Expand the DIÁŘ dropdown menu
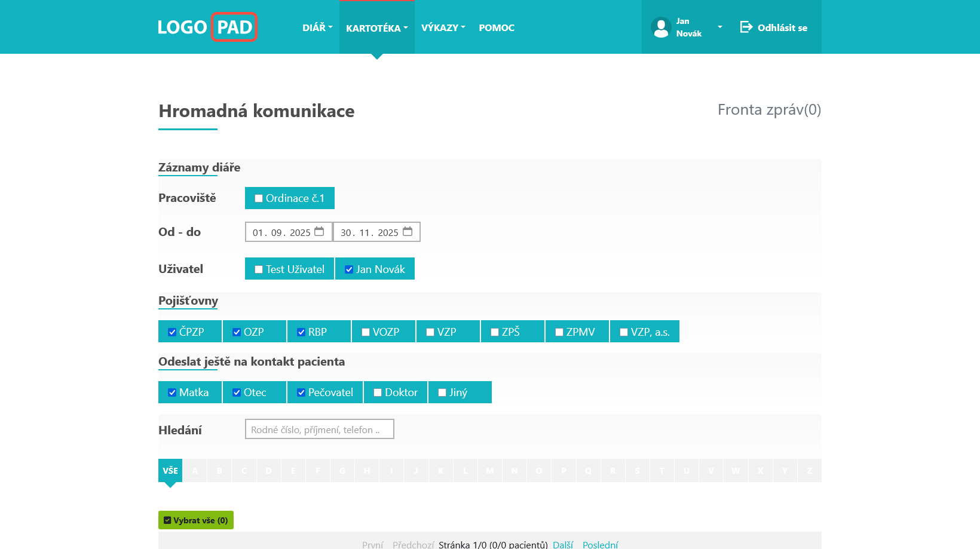The width and height of the screenshot is (980, 549). 317,27
